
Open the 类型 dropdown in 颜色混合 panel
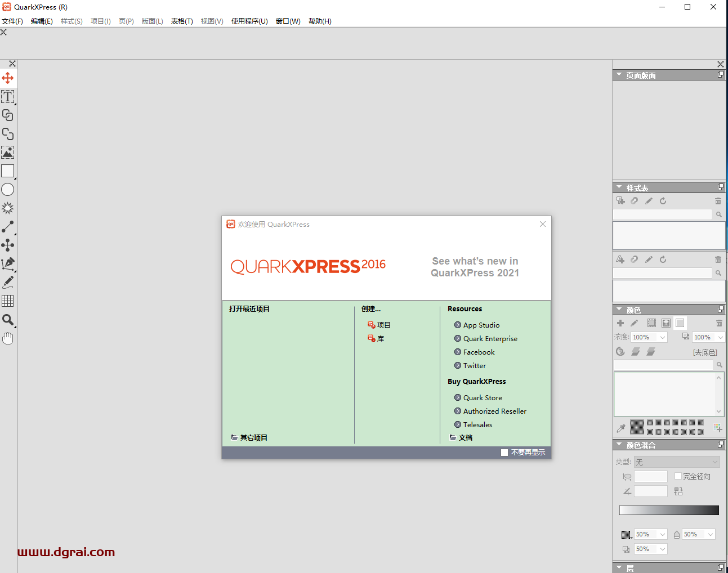[x=677, y=462]
